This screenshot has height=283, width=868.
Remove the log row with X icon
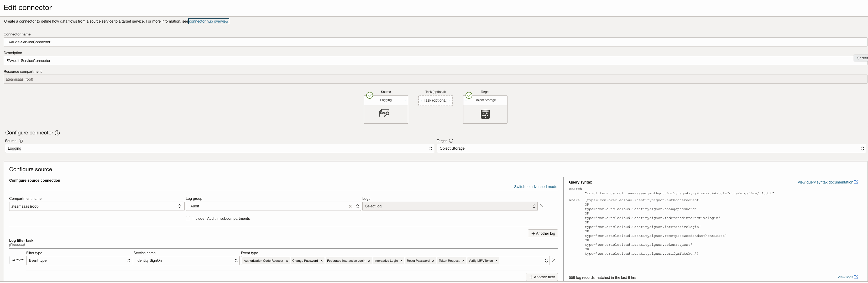pos(541,206)
